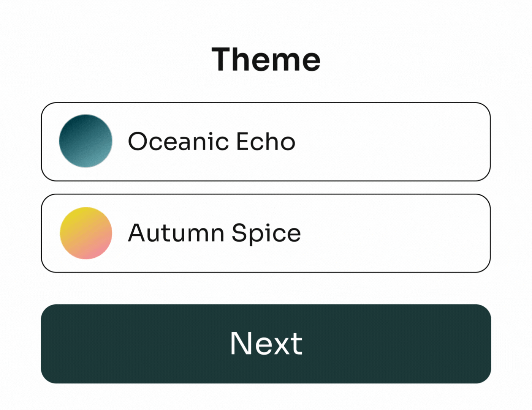Viewport: 532px width, 410px height.
Task: Click the word Next on the dark button
Action: 266,344
